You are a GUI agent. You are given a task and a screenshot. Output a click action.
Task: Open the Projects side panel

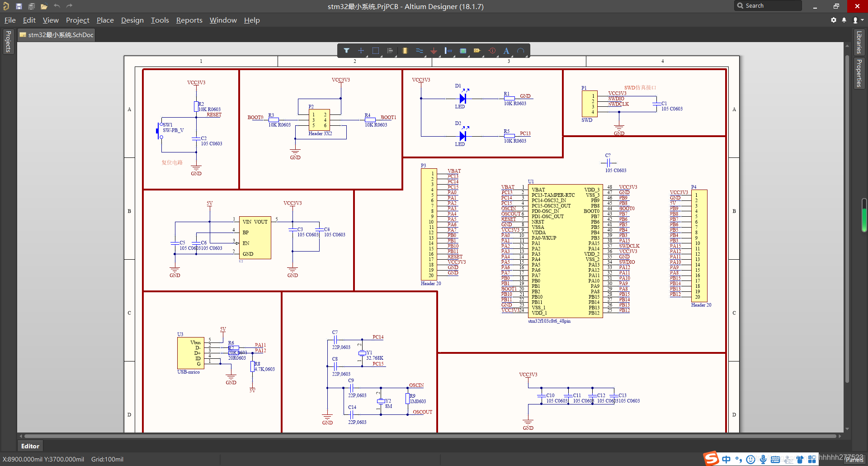click(8, 42)
